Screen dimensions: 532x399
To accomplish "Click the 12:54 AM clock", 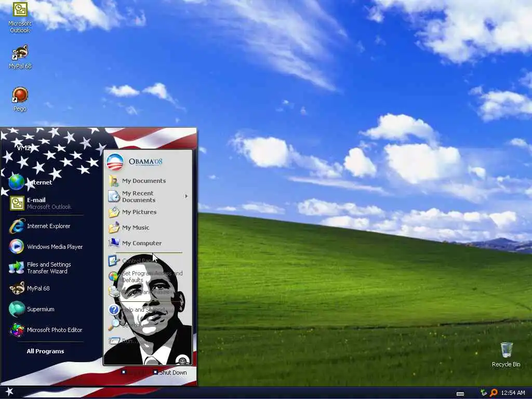I will click(x=513, y=393).
